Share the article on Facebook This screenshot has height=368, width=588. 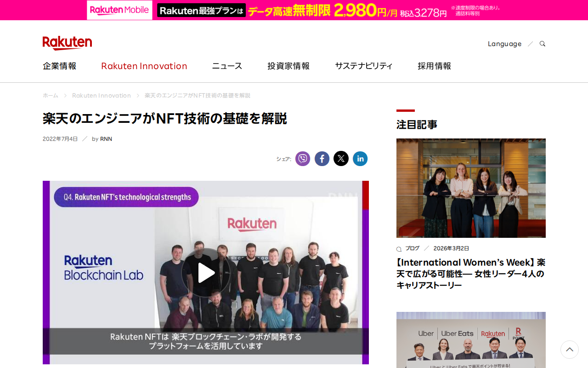point(322,159)
